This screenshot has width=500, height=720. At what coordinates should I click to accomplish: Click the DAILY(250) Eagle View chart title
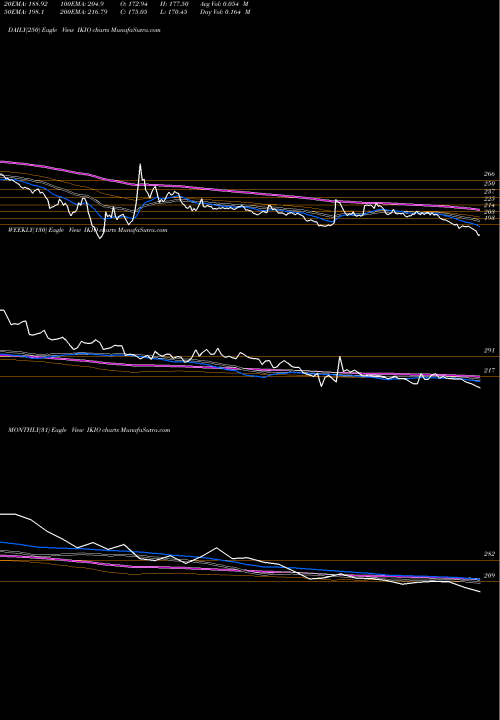(84, 30)
